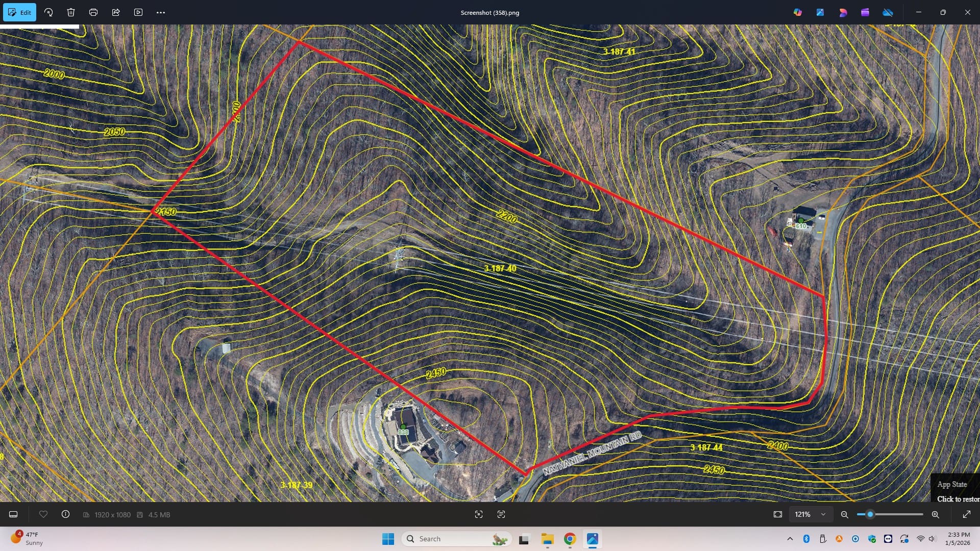Open the See more ellipsis menu
Image resolution: width=980 pixels, height=551 pixels.
[x=161, y=12]
